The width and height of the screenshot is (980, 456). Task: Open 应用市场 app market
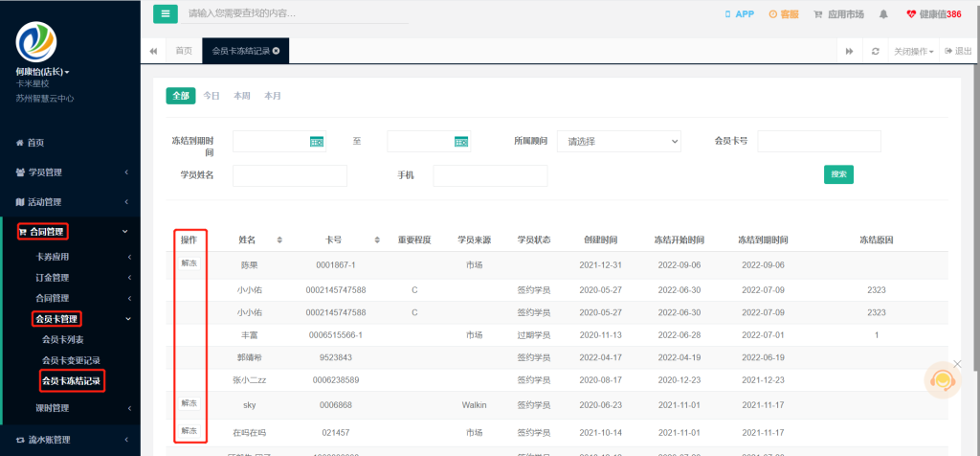[838, 14]
